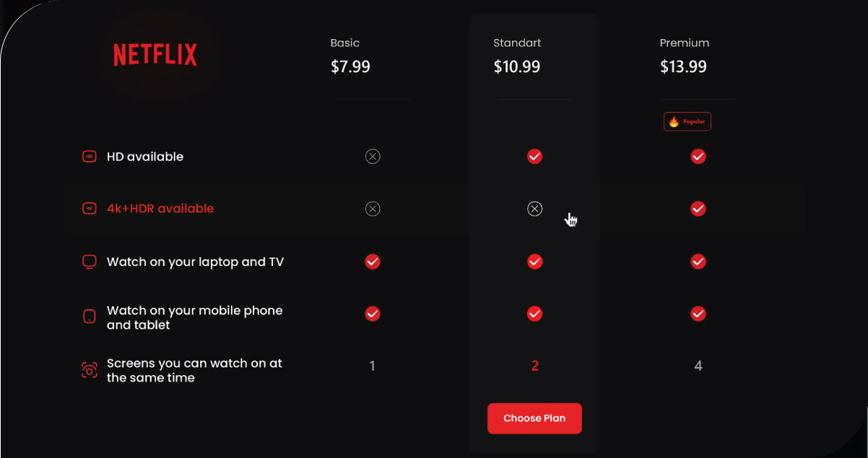Click the 4K icon beside 4k+HDR available
The image size is (868, 458).
pos(89,208)
